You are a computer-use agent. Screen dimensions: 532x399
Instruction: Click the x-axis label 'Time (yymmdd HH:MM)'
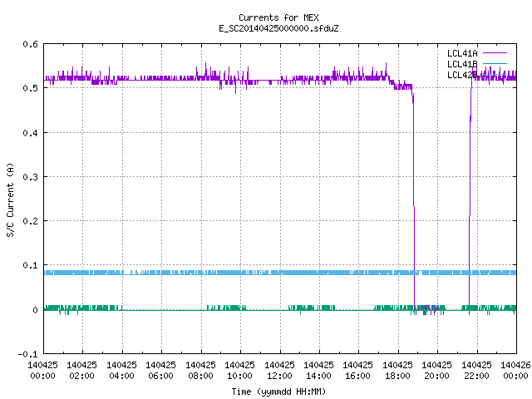click(x=278, y=392)
